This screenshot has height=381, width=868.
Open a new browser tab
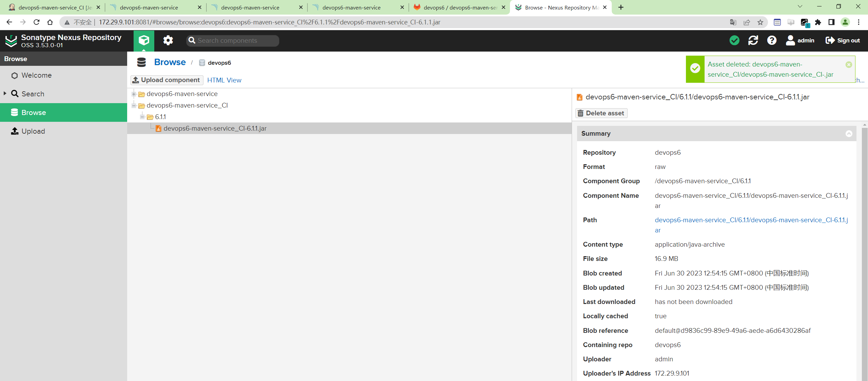pos(621,7)
